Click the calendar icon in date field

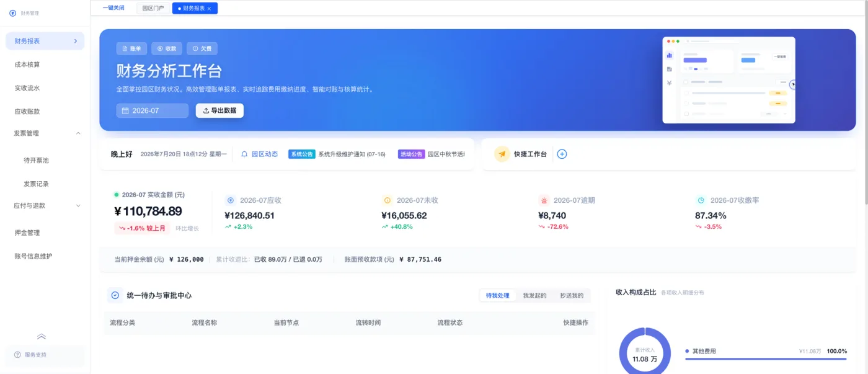coord(125,110)
